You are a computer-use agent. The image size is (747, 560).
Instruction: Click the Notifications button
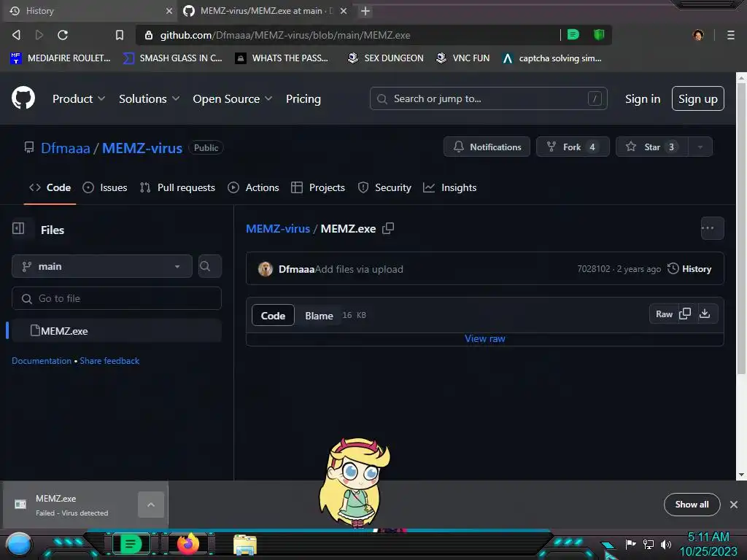point(487,147)
